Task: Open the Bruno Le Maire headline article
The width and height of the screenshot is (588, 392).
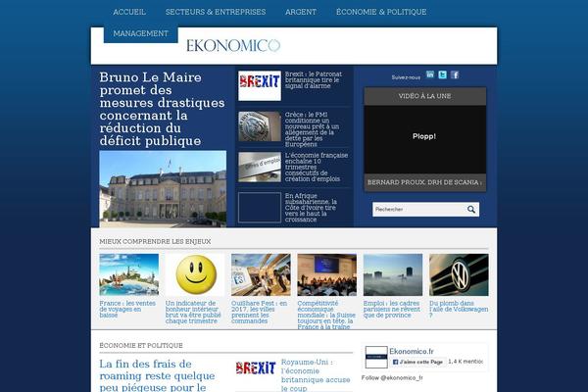Action: 162,109
